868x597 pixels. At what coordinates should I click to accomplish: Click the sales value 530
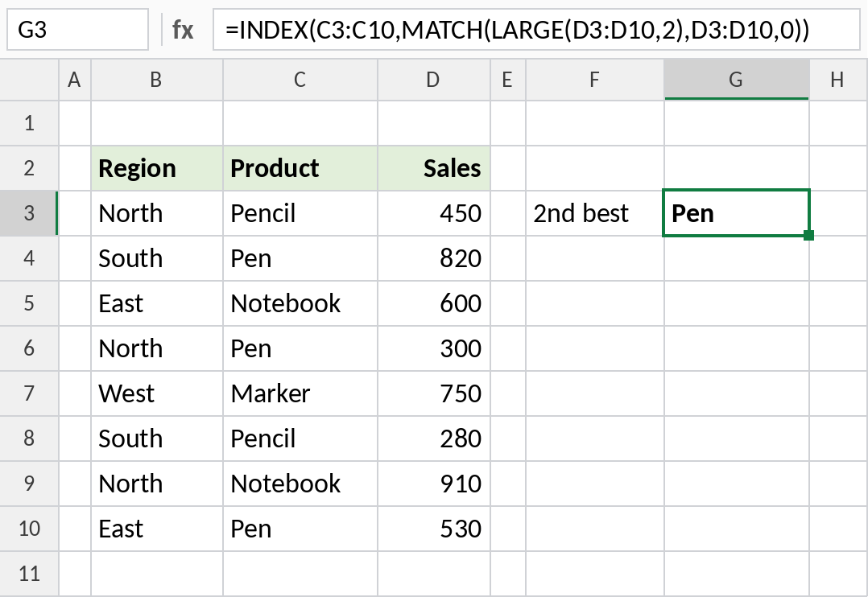[x=433, y=529]
